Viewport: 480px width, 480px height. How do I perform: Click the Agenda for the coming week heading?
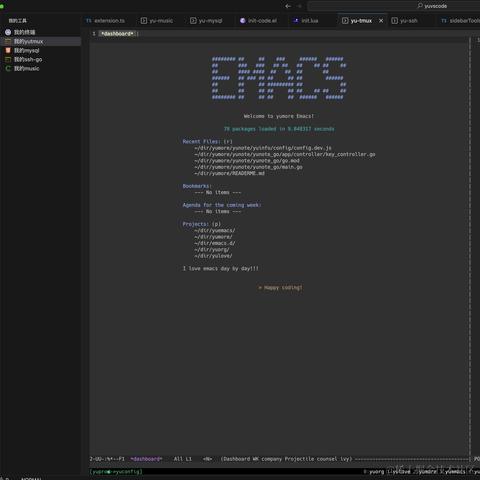click(222, 205)
